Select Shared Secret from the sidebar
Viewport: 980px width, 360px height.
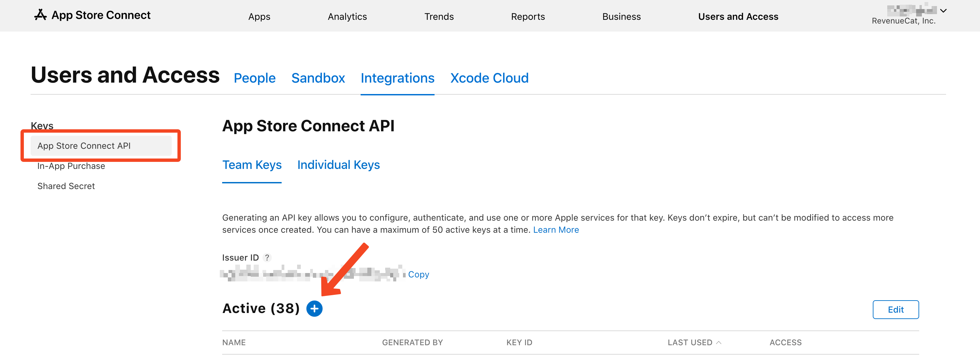(66, 186)
